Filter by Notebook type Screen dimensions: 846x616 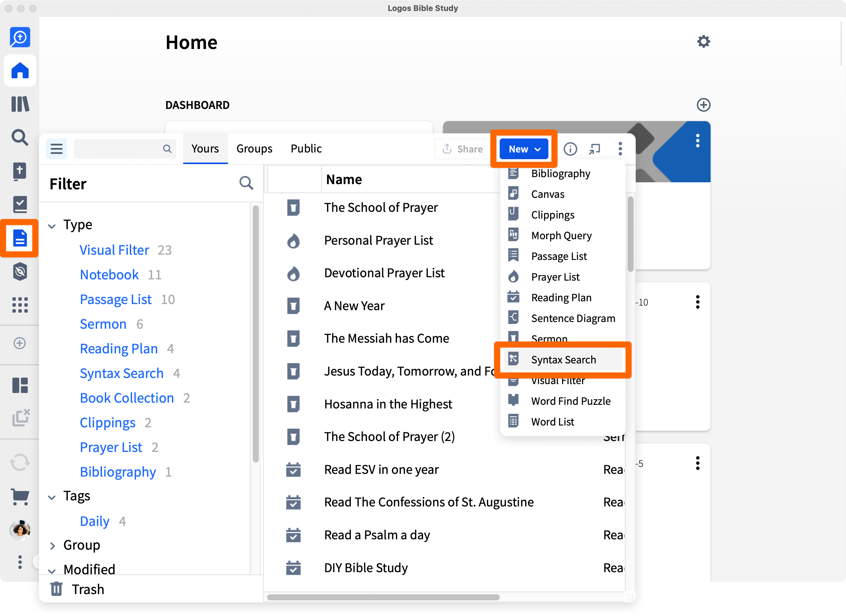[109, 275]
